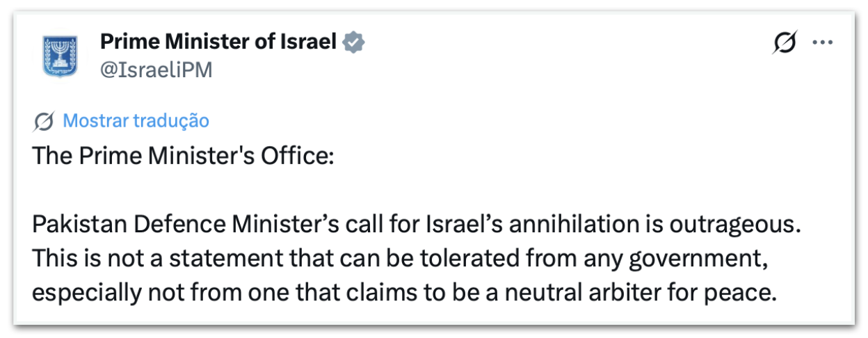This screenshot has width=868, height=338.
Task: Click "The Prime Minister's Office:" text line
Action: 183,156
